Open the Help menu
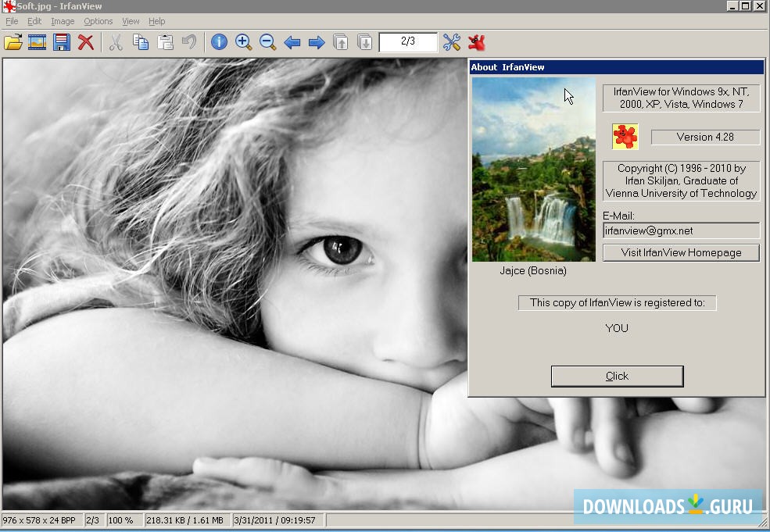Screen dimensions: 770x532 [x=157, y=21]
